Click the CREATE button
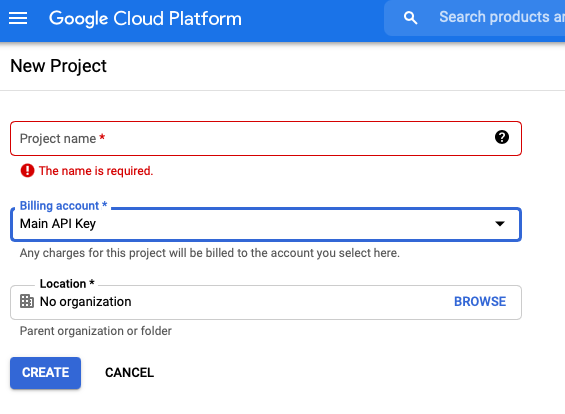 (45, 373)
